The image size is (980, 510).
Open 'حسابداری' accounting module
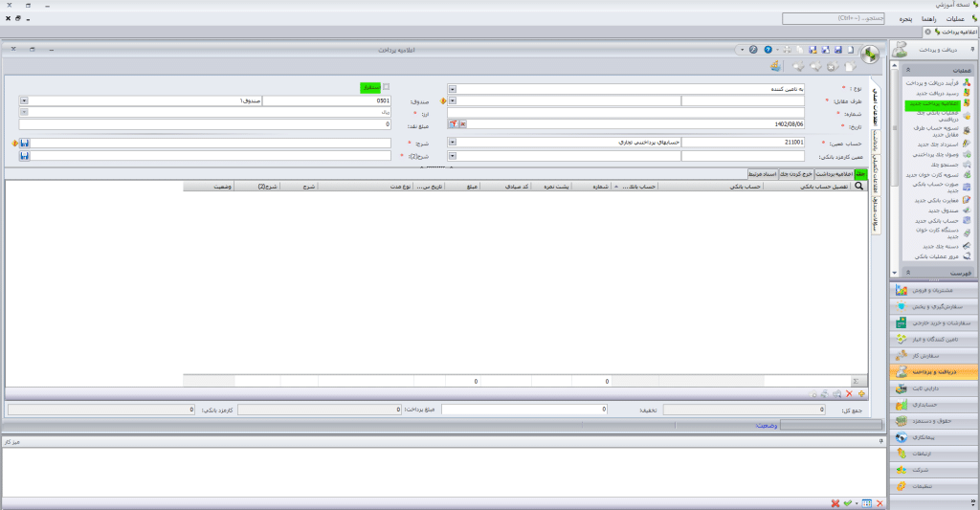tap(934, 405)
